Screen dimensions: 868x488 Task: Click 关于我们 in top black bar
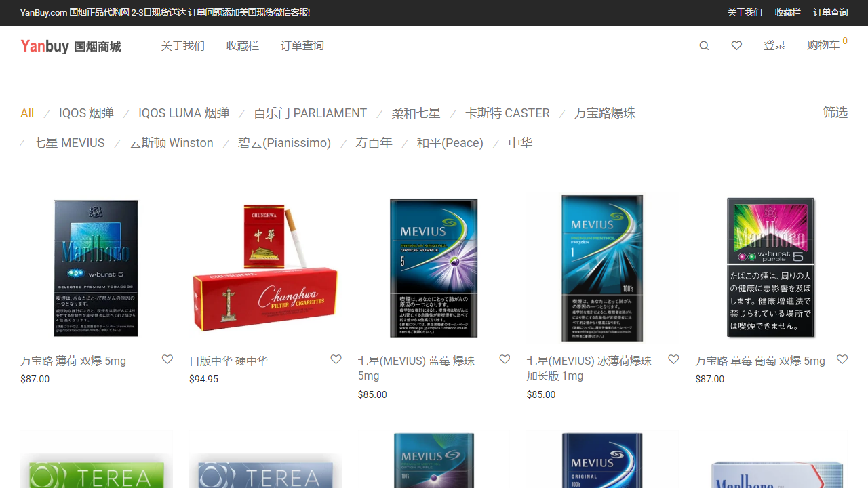pyautogui.click(x=745, y=13)
